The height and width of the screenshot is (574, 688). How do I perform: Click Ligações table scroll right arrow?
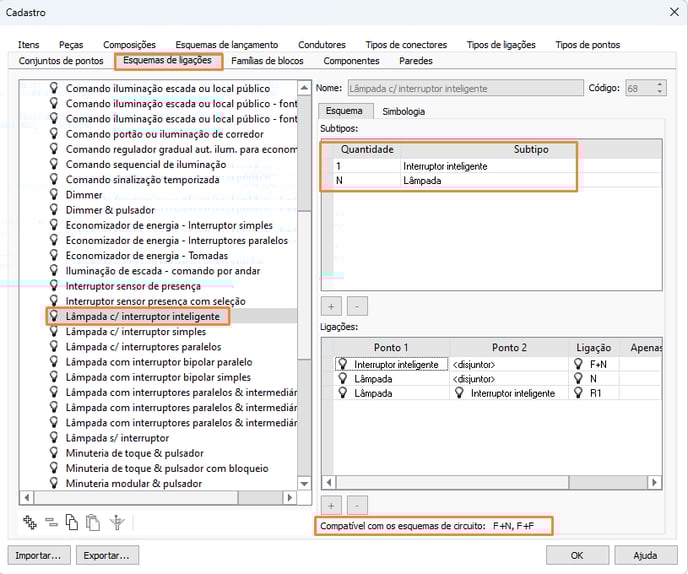pyautogui.click(x=654, y=482)
